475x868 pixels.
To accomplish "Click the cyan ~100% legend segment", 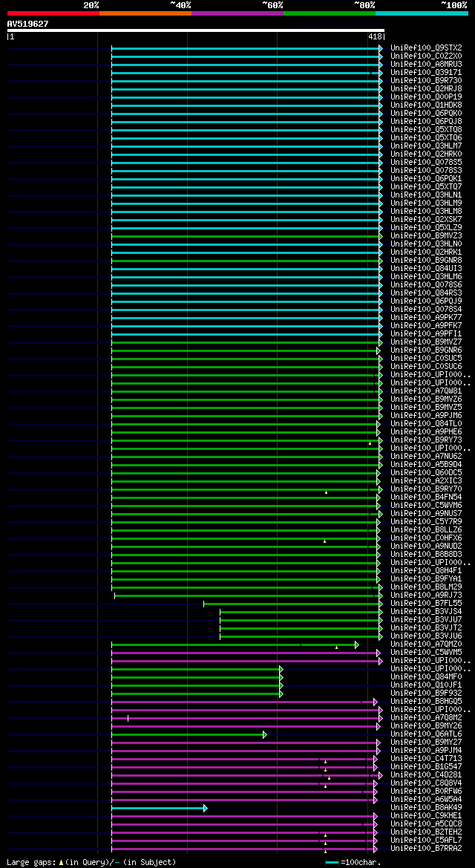I will 422,13.
